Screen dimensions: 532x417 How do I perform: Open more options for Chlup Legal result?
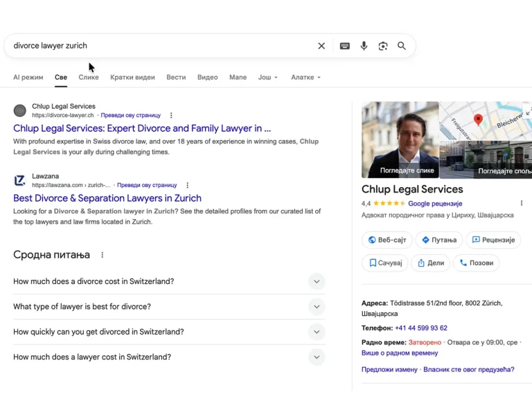click(x=171, y=116)
